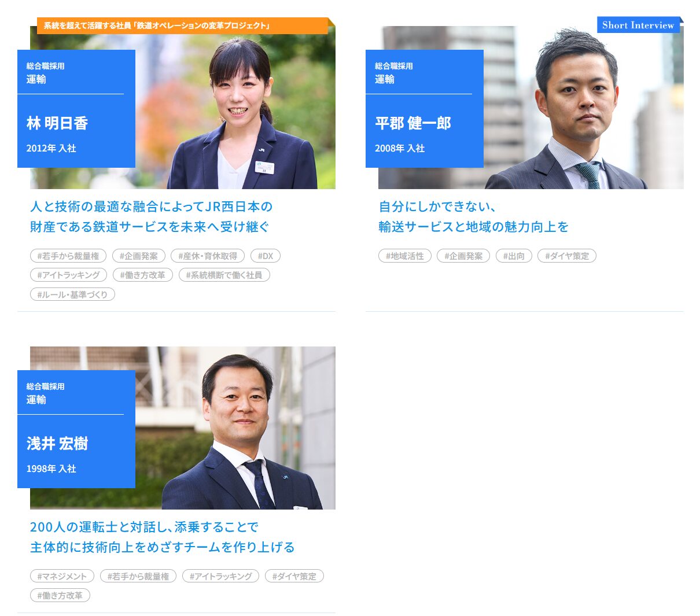The image size is (700, 616).
Task: Select the #地域活性 tag
Action: tap(405, 256)
